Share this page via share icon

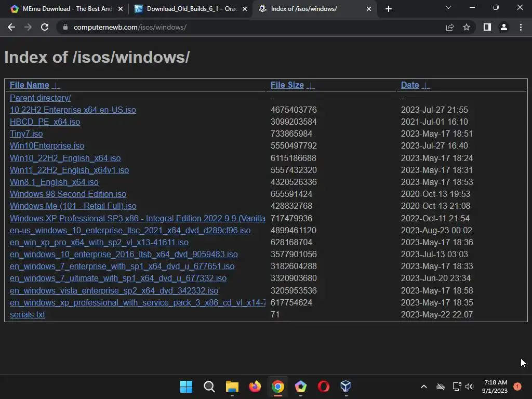pyautogui.click(x=450, y=27)
